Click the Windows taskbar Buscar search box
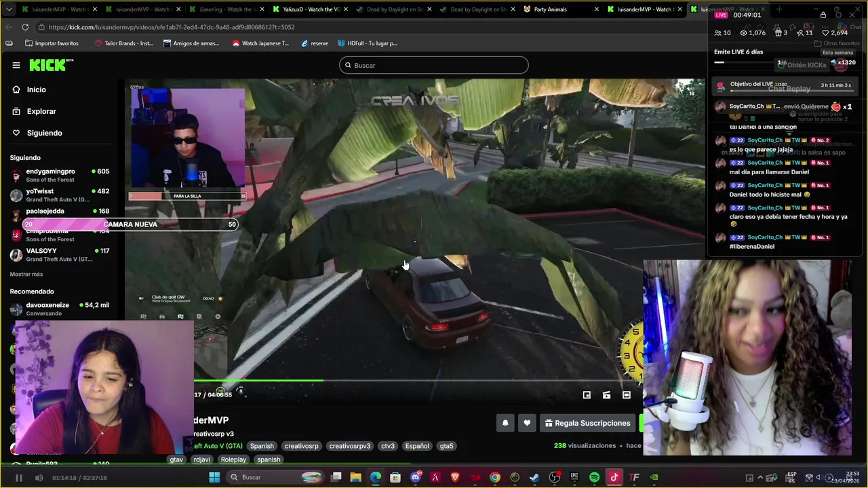The width and height of the screenshot is (868, 488). (275, 477)
